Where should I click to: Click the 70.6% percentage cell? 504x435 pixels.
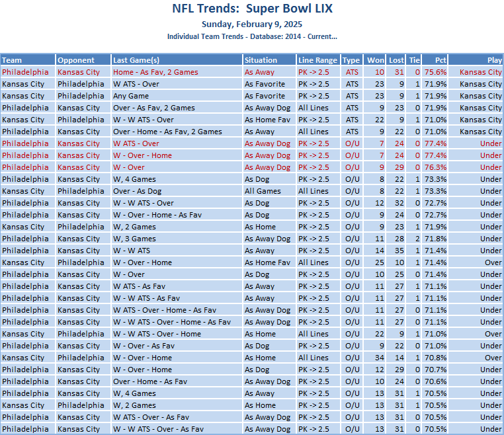coord(435,381)
